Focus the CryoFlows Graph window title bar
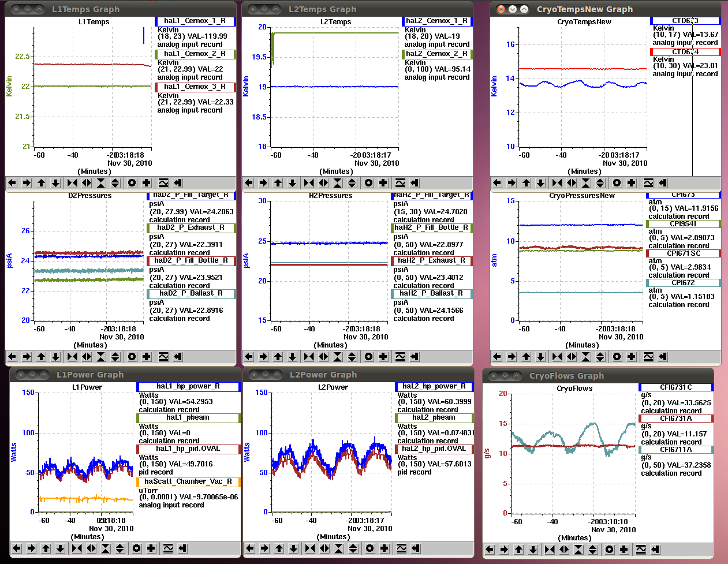This screenshot has width=728, height=564. (x=598, y=376)
